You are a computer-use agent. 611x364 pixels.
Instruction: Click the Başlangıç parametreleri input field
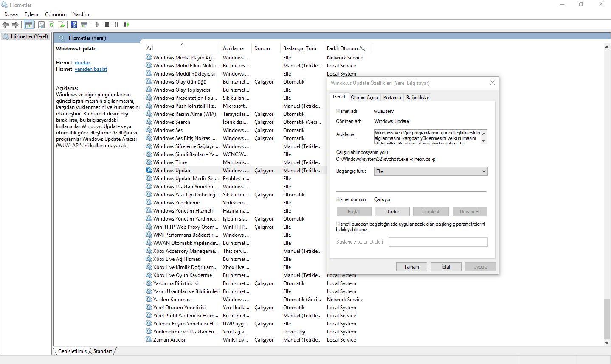point(438,242)
